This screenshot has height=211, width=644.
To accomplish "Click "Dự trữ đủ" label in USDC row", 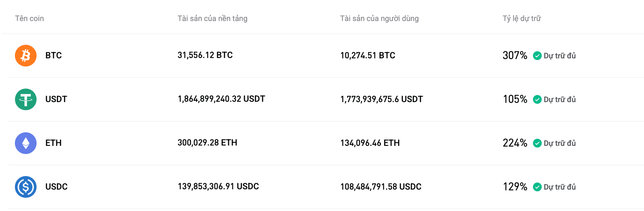I will tap(560, 187).
